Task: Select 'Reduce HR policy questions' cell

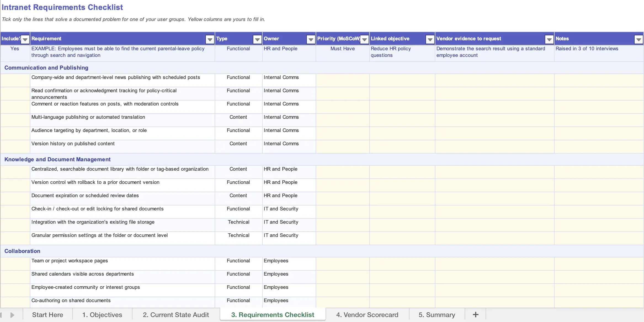Action: click(x=402, y=53)
